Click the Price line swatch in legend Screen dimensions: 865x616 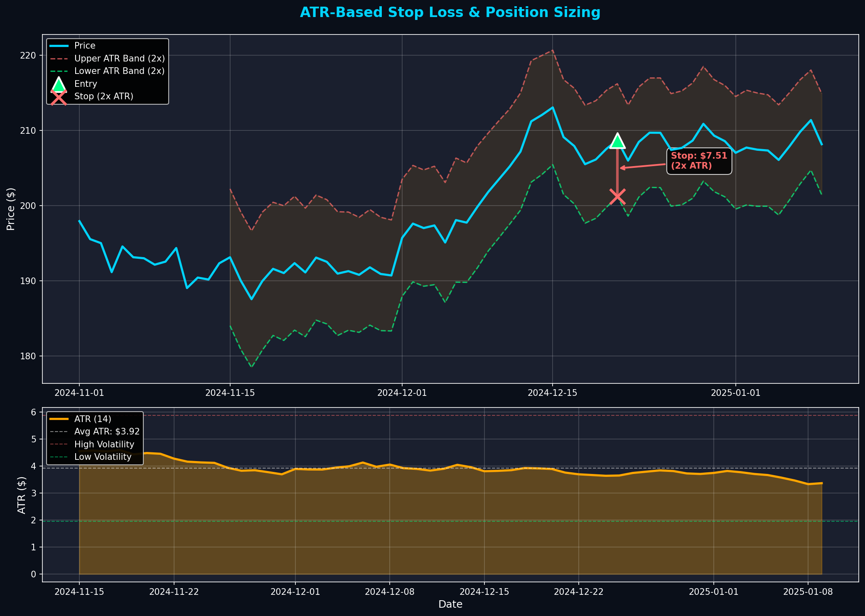59,46
